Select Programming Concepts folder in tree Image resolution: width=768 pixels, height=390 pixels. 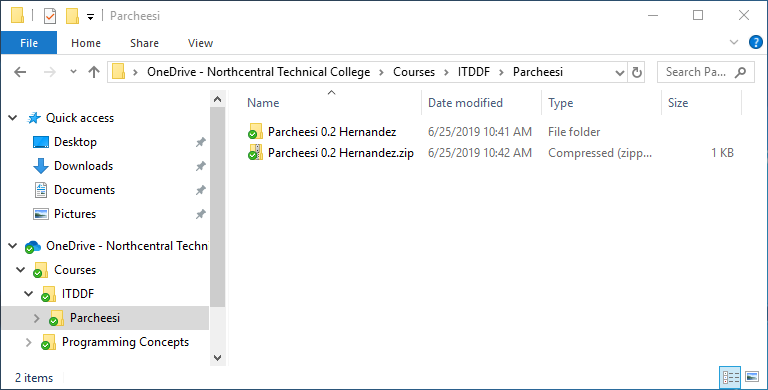pyautogui.click(x=125, y=341)
